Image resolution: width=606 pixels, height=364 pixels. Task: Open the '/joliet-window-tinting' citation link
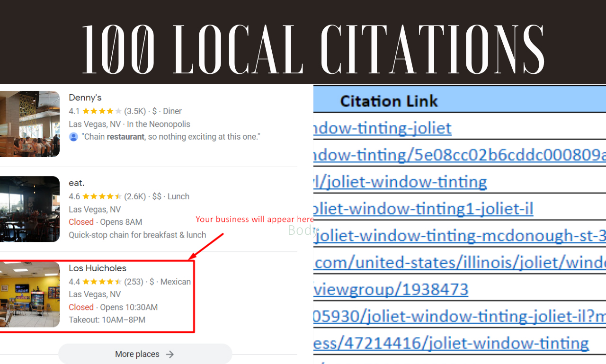coord(400,182)
